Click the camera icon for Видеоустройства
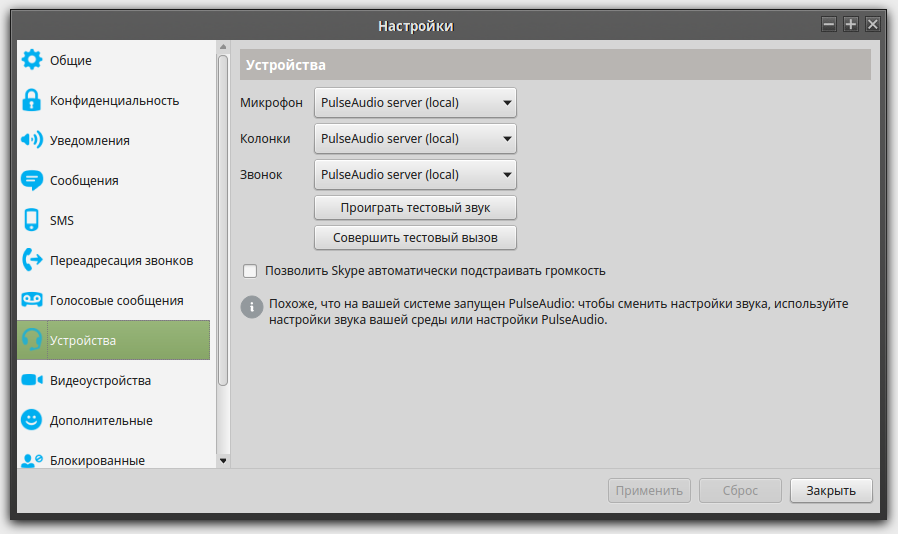This screenshot has width=898, height=534. click(x=32, y=380)
